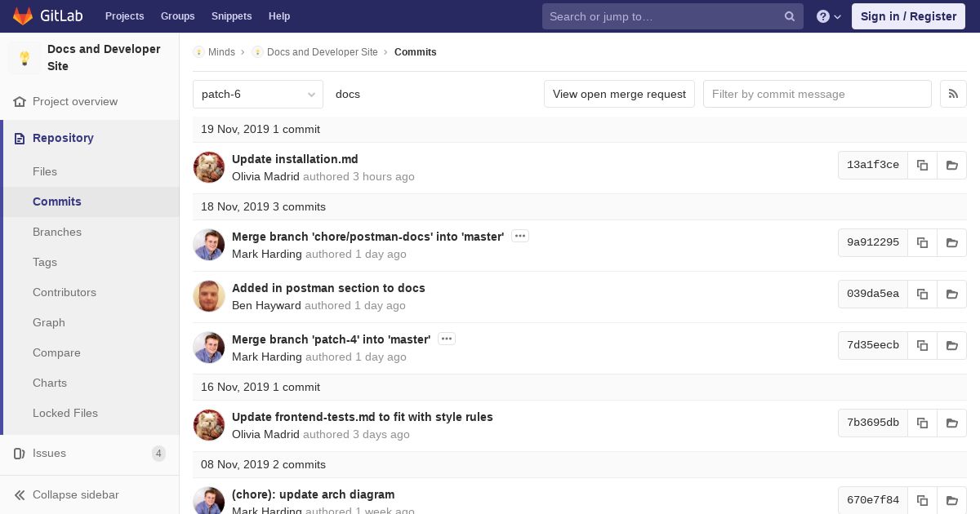This screenshot has width=980, height=514.
Task: Copy commit SHA 13a1f3ce to clipboard
Action: point(922,165)
